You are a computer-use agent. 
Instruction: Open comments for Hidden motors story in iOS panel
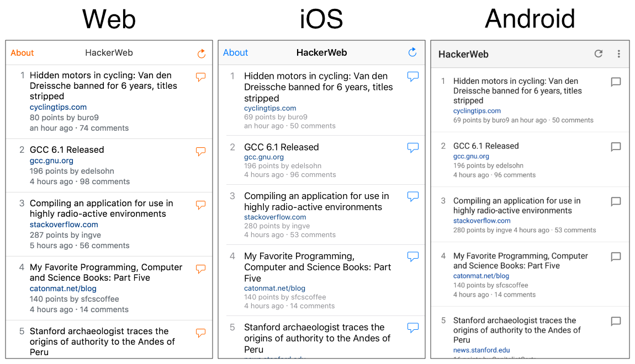pos(412,77)
